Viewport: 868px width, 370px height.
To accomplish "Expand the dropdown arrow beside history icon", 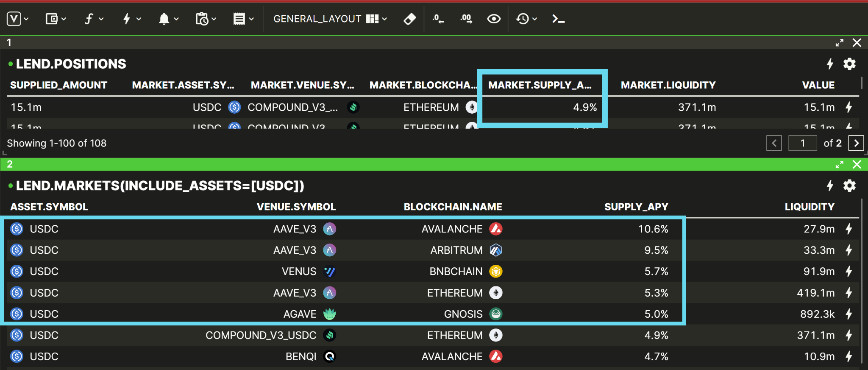I will click(534, 19).
